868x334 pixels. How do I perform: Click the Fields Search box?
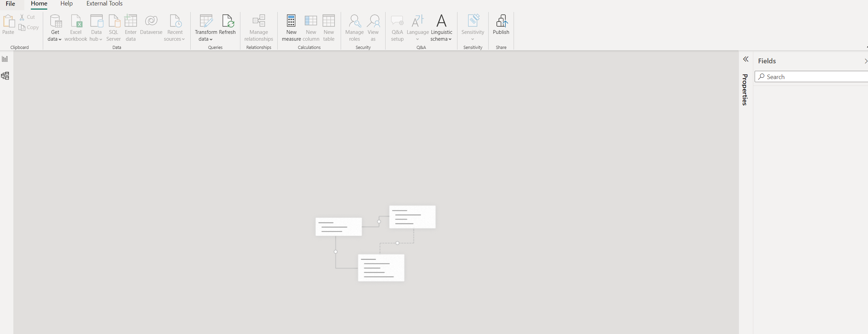(x=812, y=77)
